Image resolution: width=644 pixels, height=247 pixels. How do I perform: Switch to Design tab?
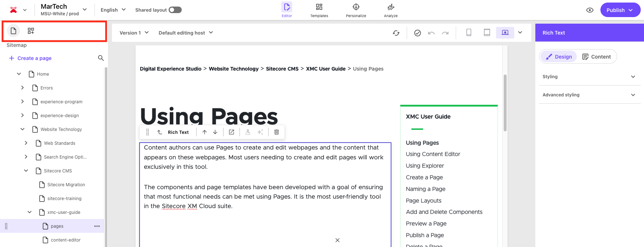click(559, 56)
